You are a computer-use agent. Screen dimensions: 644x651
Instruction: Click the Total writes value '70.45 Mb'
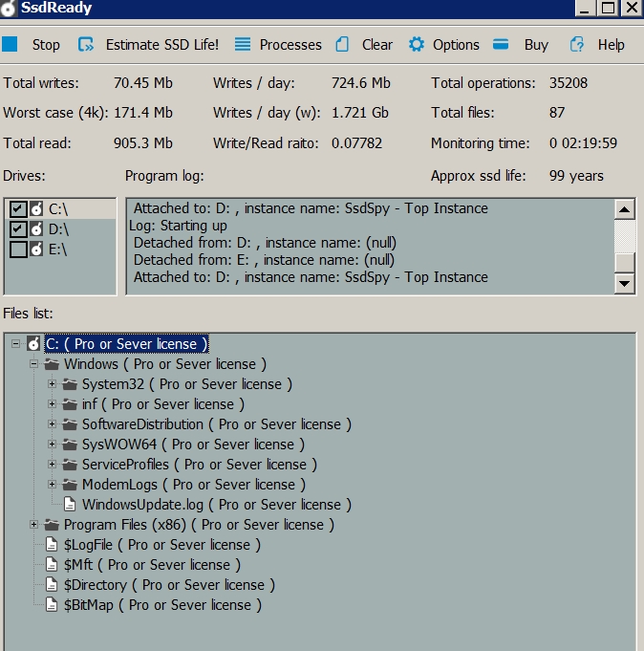point(142,83)
